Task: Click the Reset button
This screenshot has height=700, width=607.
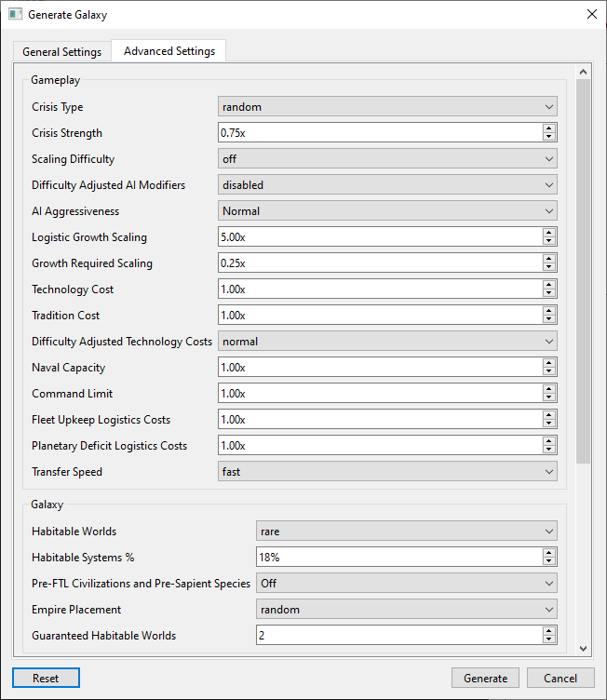Action: (46, 678)
